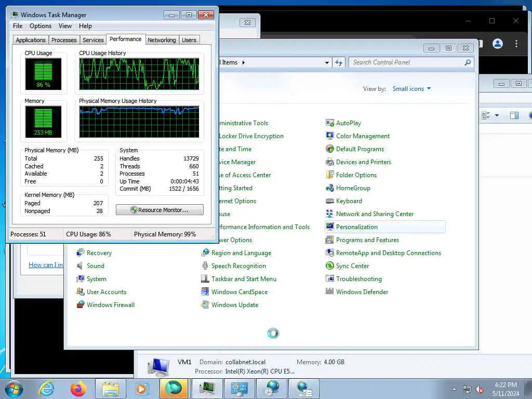Open View menu in Task Manager
This screenshot has height=399, width=532.
pos(65,26)
